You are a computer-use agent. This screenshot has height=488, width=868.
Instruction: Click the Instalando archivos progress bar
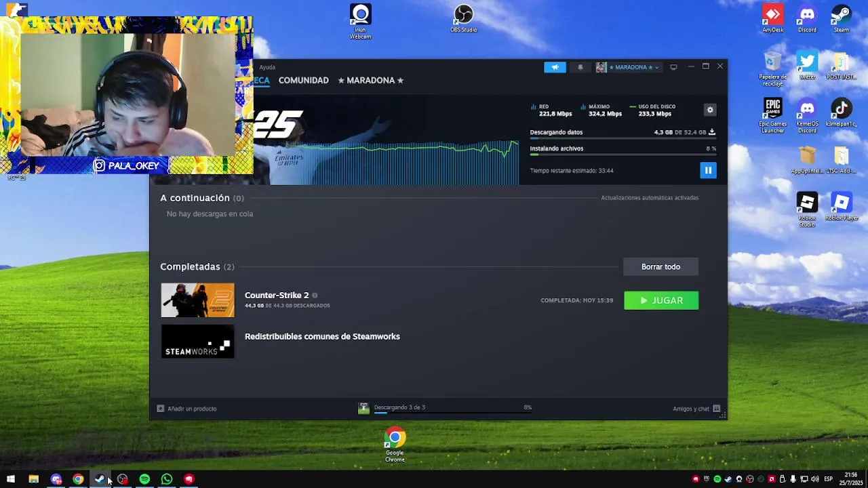click(x=623, y=155)
